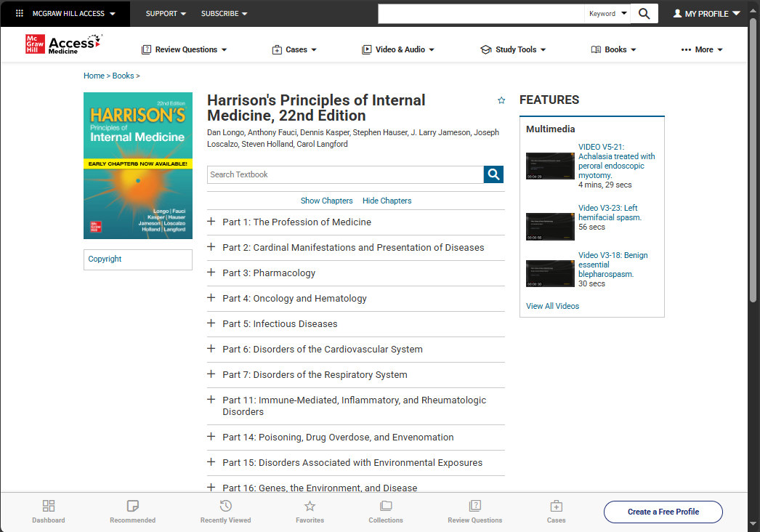Click the Harrison's book cover image

tap(137, 166)
